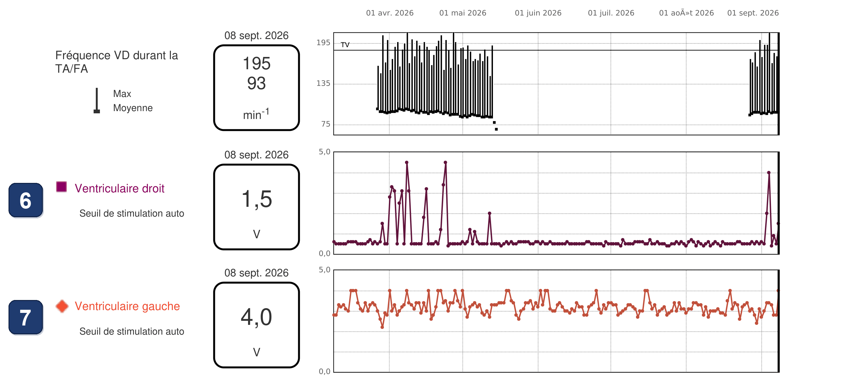This screenshot has height=379, width=868.
Task: Click the 01 août 2026 axis label
Action: tap(686, 13)
